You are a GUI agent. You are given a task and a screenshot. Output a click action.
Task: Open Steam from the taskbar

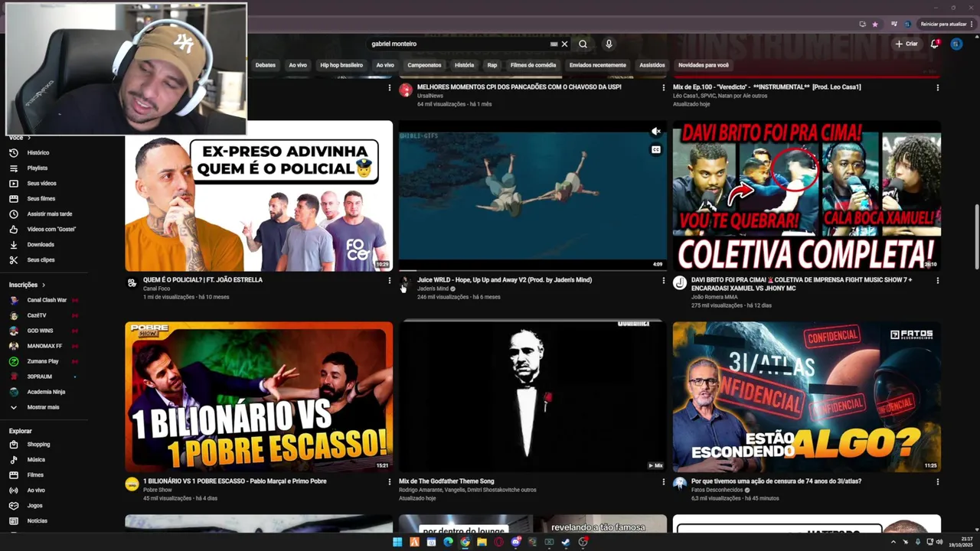tap(566, 542)
